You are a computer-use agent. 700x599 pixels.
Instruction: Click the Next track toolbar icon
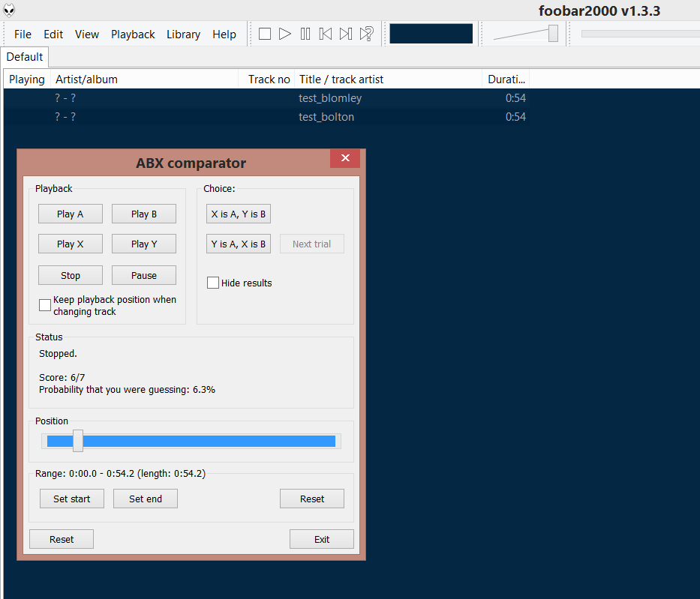(x=346, y=34)
